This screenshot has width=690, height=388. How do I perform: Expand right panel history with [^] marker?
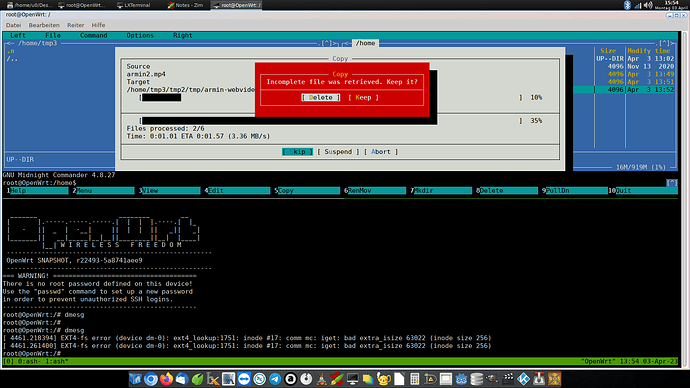664,43
